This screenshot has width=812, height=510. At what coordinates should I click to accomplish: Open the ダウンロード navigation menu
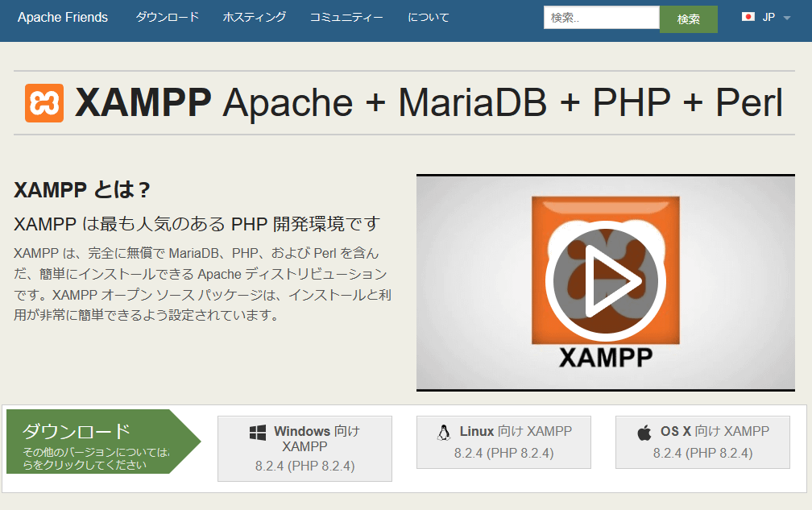click(167, 17)
